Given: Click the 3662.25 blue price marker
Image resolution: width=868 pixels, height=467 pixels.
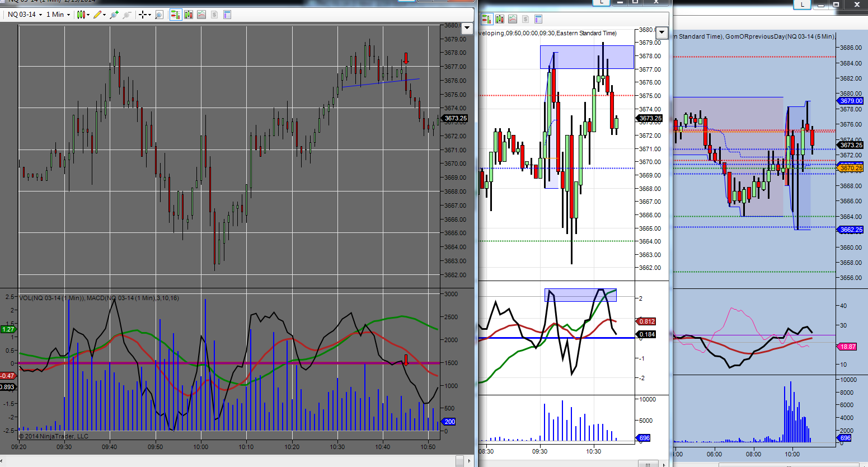Looking at the screenshot, I should [x=851, y=230].
